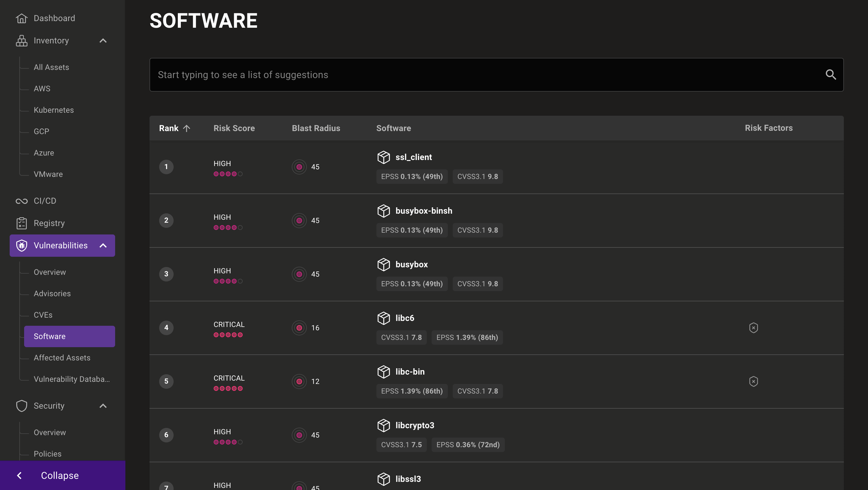Click the Vulnerabilities shield icon in sidebar
The width and height of the screenshot is (868, 490).
21,245
